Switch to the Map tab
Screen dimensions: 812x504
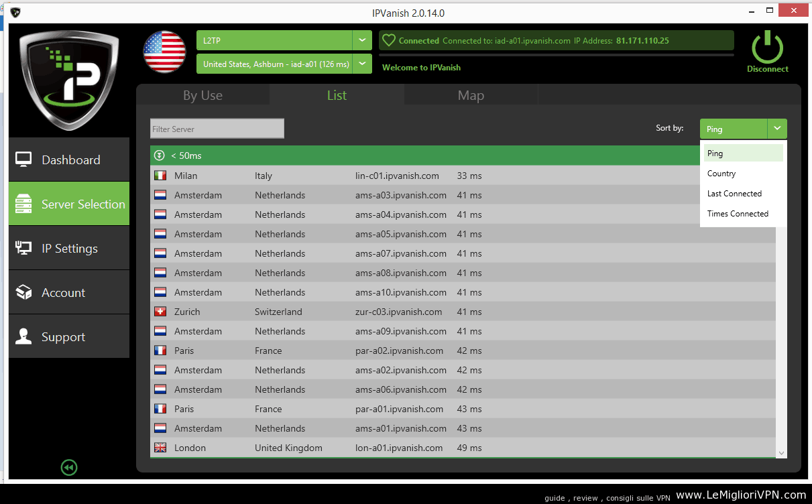pos(471,95)
